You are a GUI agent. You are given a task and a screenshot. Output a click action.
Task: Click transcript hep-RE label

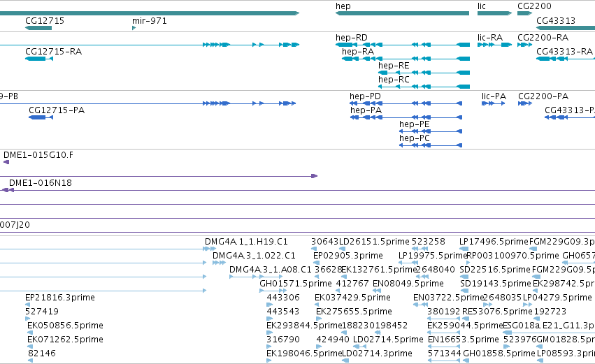(394, 66)
